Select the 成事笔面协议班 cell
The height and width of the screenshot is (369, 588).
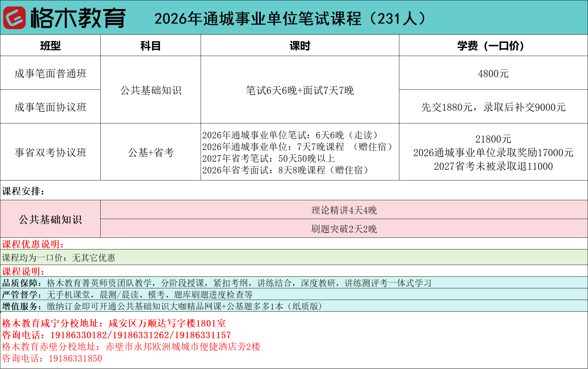coord(50,107)
